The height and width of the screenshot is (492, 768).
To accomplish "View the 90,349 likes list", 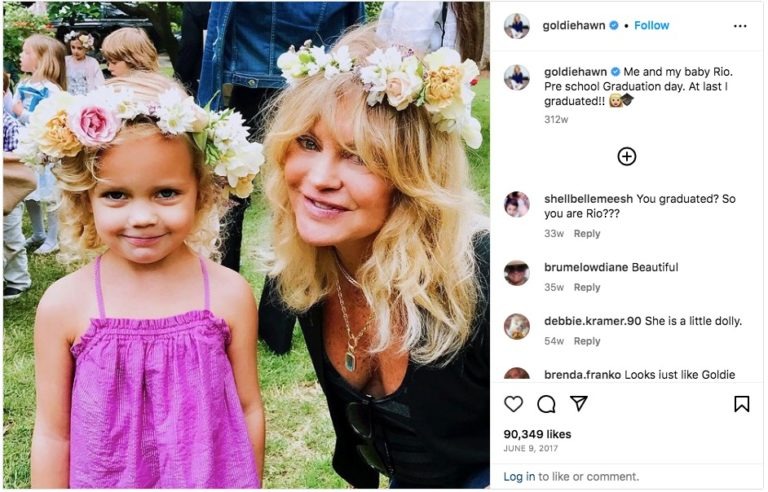I will [x=537, y=434].
